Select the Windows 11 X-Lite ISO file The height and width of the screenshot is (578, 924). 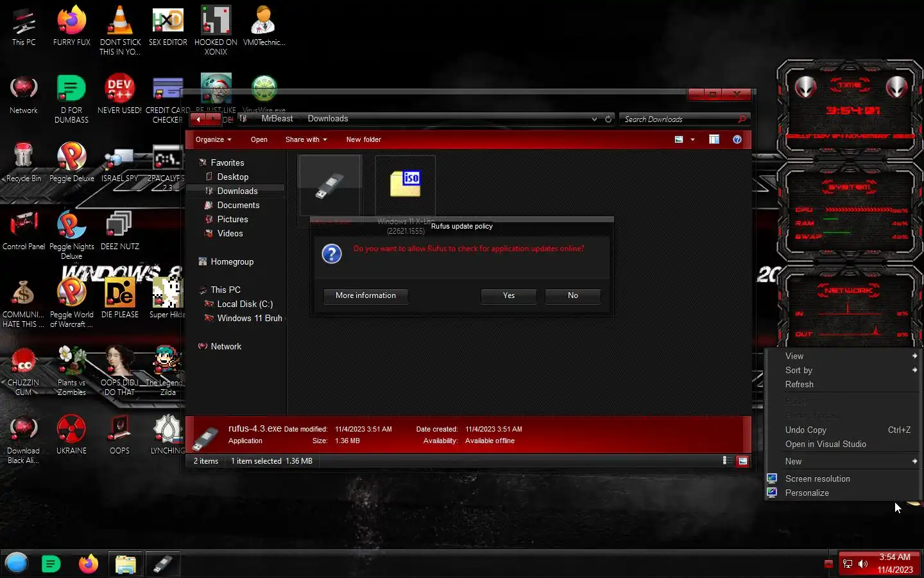(x=406, y=186)
